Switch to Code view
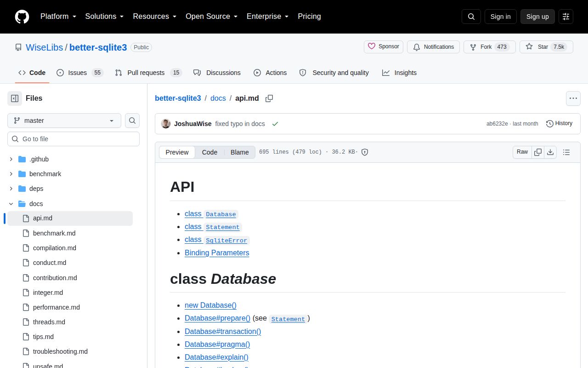The width and height of the screenshot is (588, 368). pos(209,152)
